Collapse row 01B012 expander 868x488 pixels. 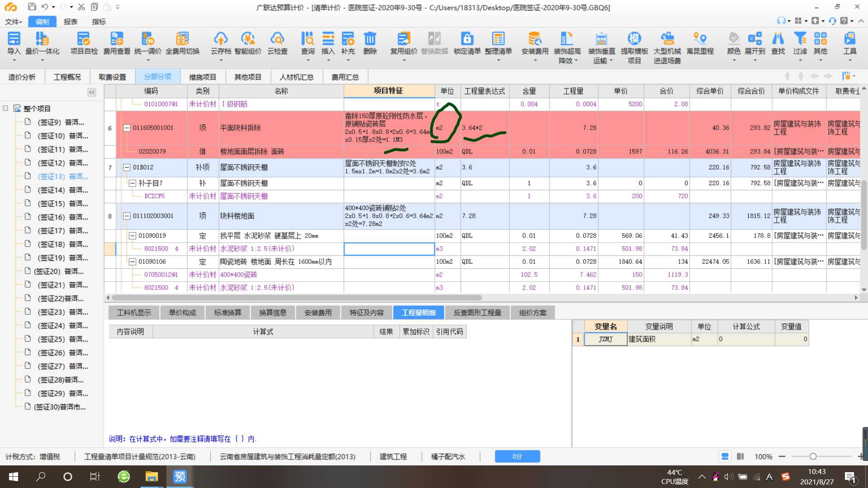point(127,167)
